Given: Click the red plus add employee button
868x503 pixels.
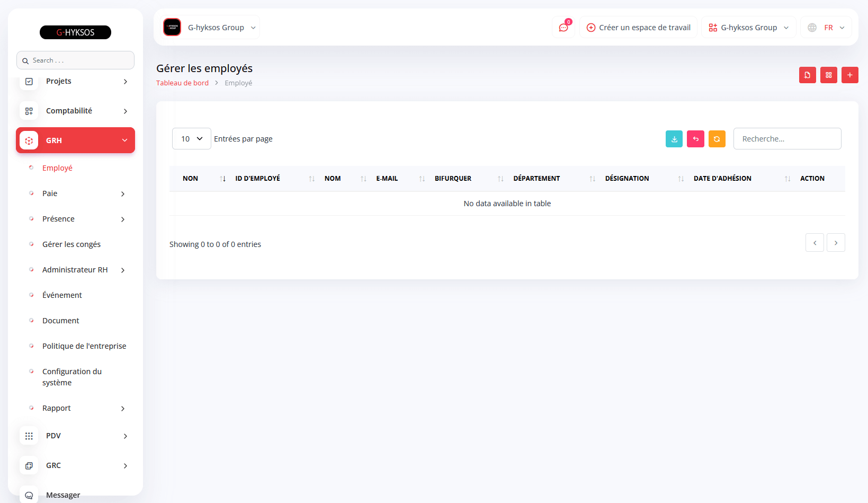Looking at the screenshot, I should click(x=850, y=75).
